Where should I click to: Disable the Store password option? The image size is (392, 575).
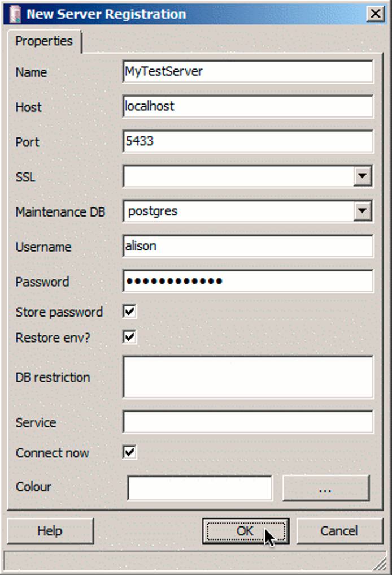(129, 312)
